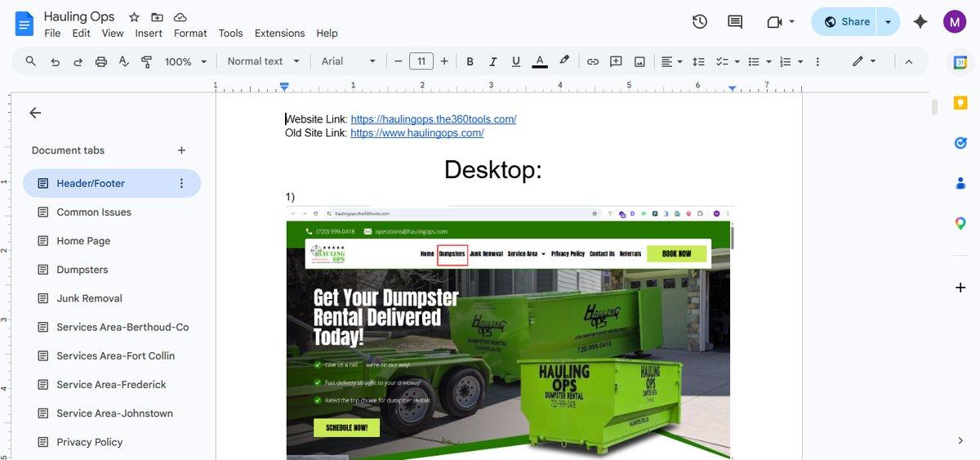980x460 pixels.
Task: Increase font size with plus button
Action: [x=444, y=61]
